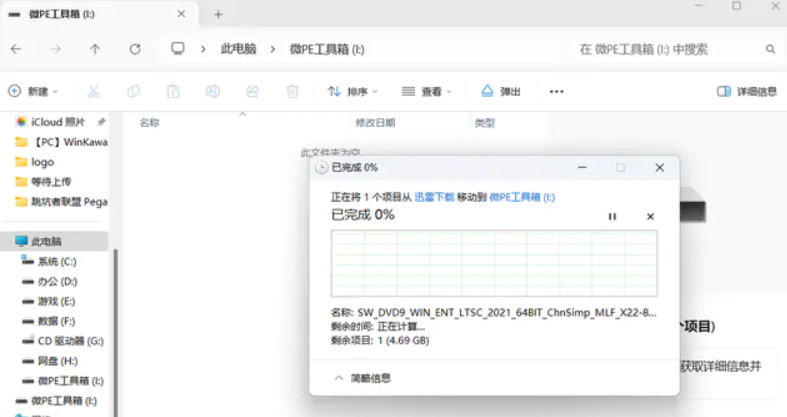Toggle the 详细信息 details pane

[x=747, y=91]
